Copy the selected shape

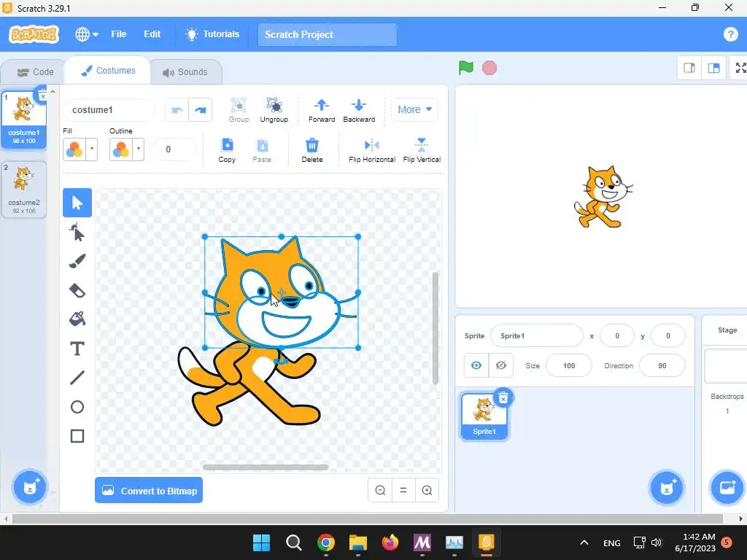[x=227, y=150]
